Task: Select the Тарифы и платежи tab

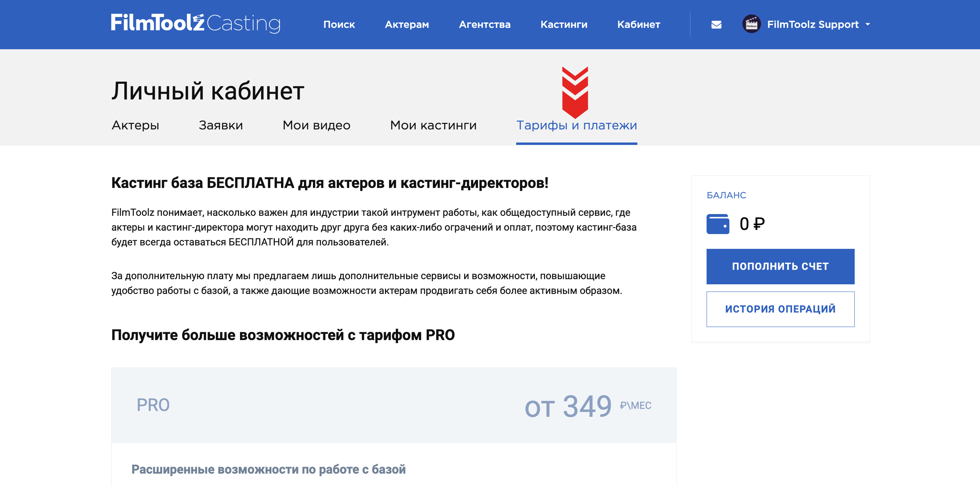Action: coord(576,125)
